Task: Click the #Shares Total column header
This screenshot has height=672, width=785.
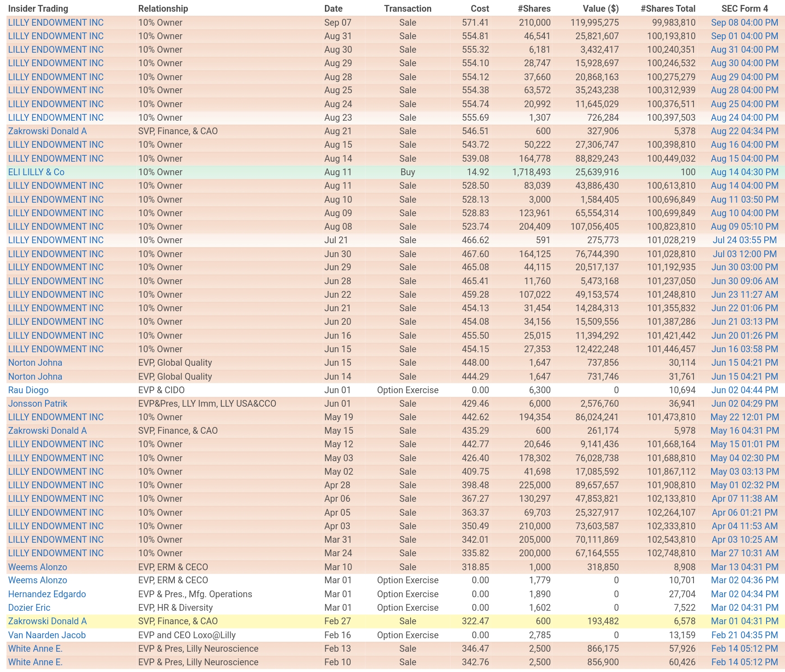Action: [x=668, y=9]
